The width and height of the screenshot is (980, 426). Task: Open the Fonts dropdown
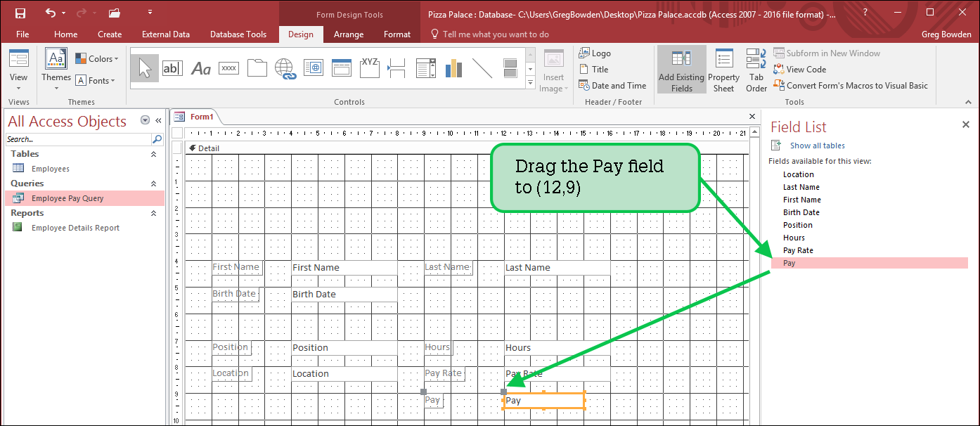(95, 81)
